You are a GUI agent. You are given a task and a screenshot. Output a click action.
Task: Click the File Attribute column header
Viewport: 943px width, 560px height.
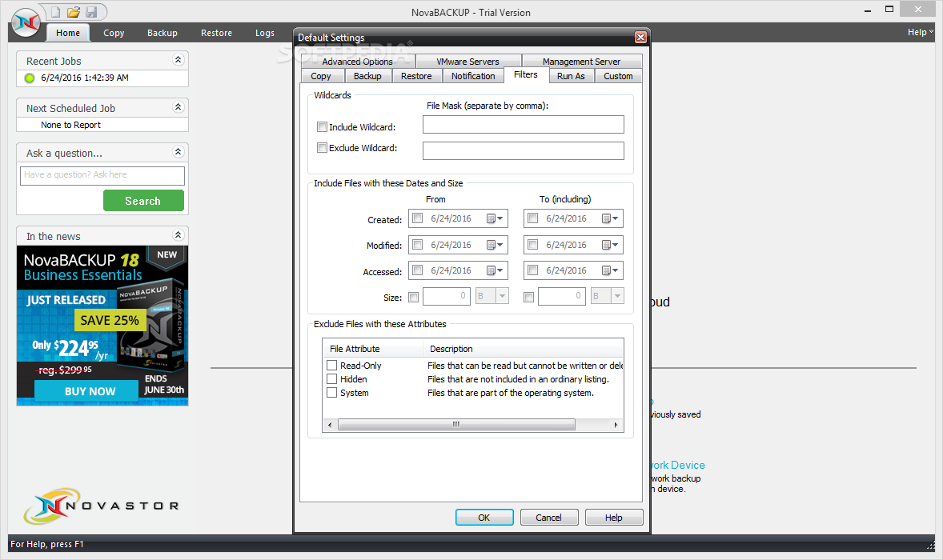pos(373,349)
